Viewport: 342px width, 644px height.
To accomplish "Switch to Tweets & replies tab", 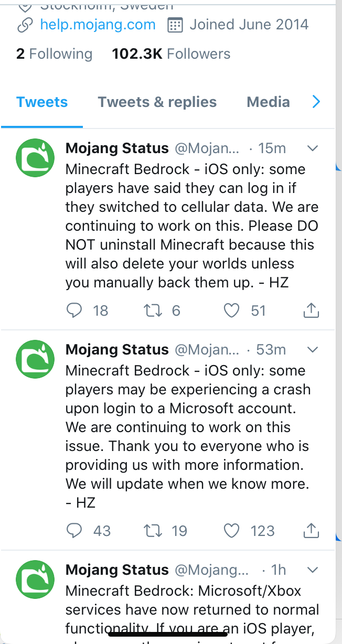I will click(x=157, y=102).
